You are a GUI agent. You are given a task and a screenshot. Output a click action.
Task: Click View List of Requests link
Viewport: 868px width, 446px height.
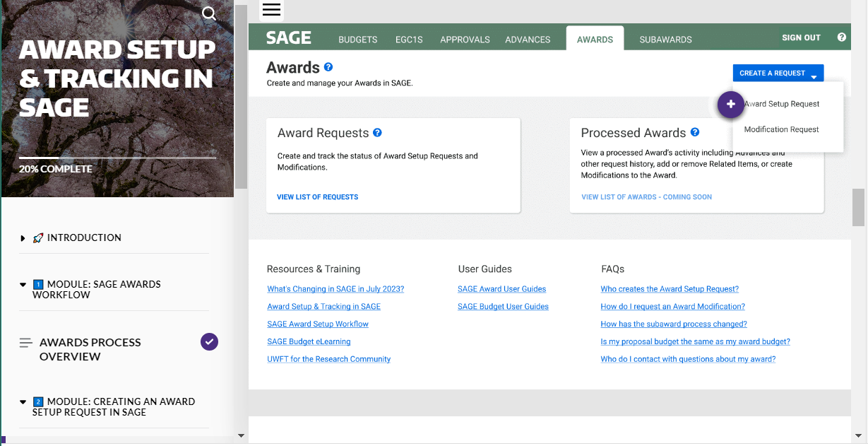(x=317, y=197)
